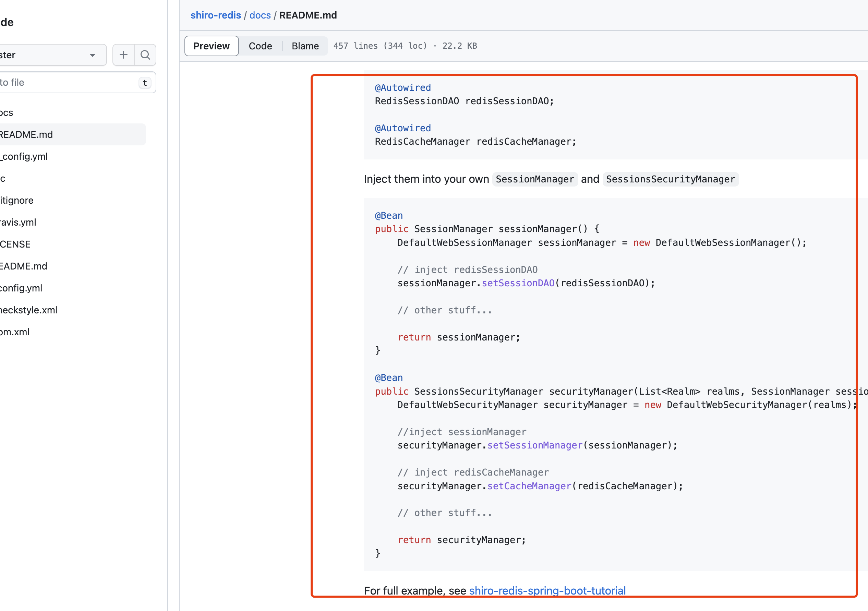Open the LICENSE file in tree
The image size is (868, 611).
(x=15, y=244)
